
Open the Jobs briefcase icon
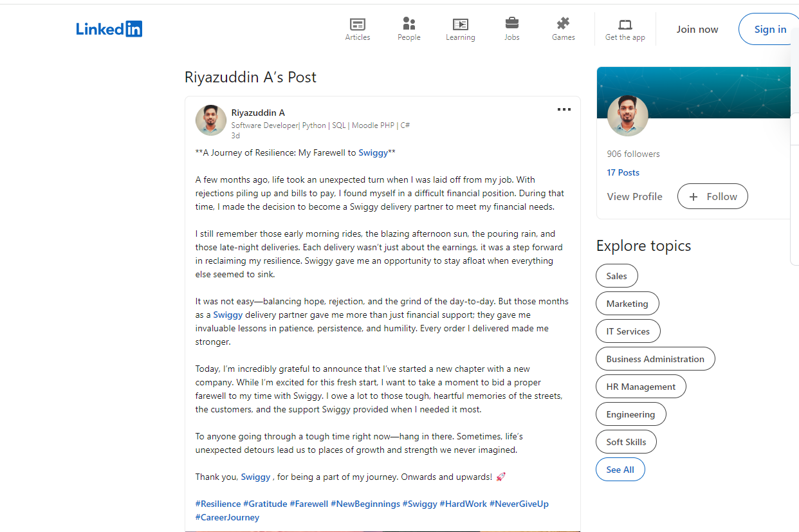[512, 24]
